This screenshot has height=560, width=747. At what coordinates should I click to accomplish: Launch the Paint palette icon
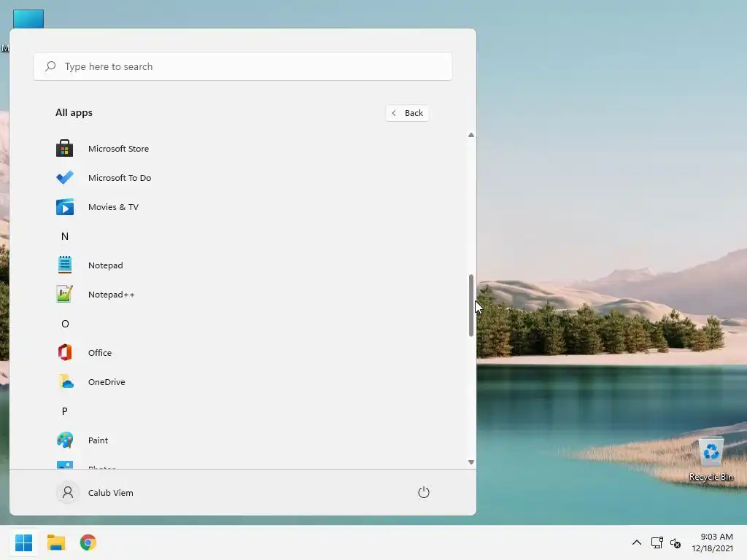click(65, 440)
